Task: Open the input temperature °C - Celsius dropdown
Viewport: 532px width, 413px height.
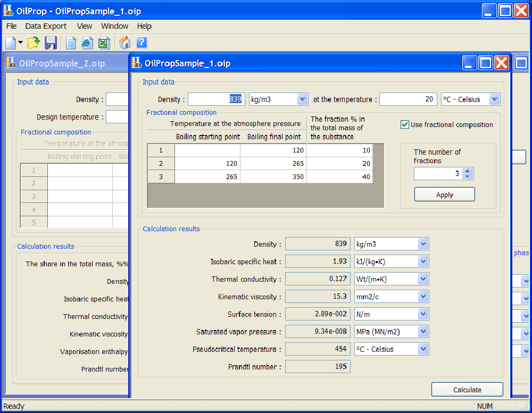Action: pyautogui.click(x=494, y=99)
